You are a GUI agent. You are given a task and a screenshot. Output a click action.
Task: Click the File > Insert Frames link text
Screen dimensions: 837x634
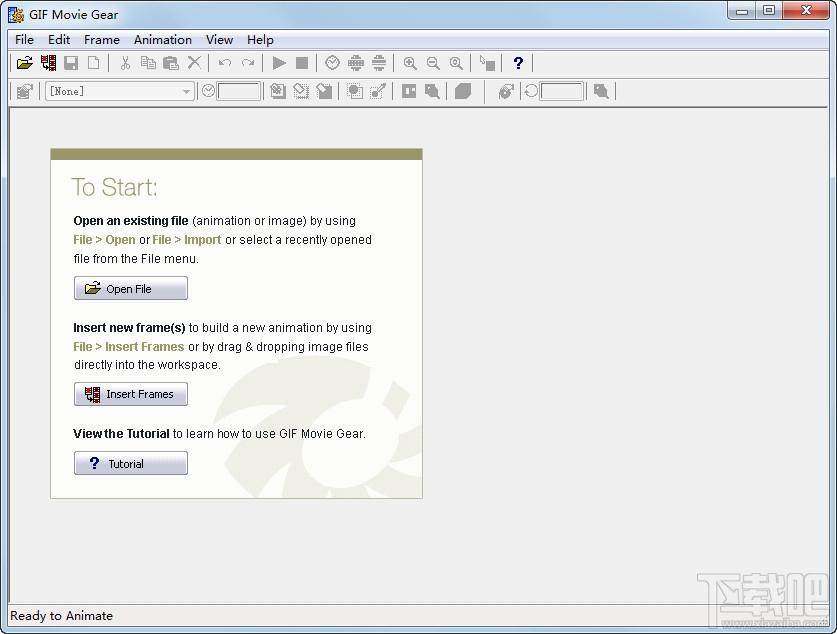[x=129, y=346]
